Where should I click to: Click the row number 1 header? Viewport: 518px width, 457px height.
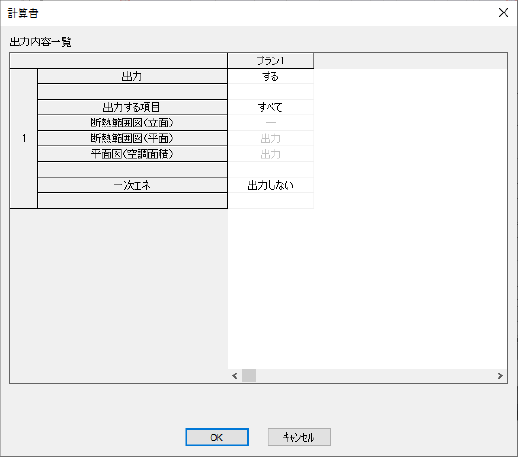pos(24,138)
